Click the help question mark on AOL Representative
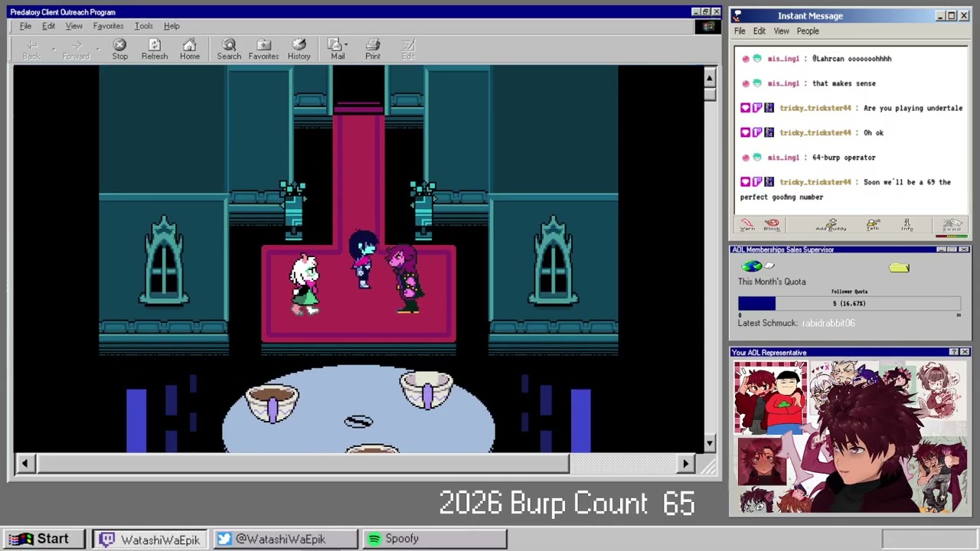The height and width of the screenshot is (551, 980). (x=953, y=352)
